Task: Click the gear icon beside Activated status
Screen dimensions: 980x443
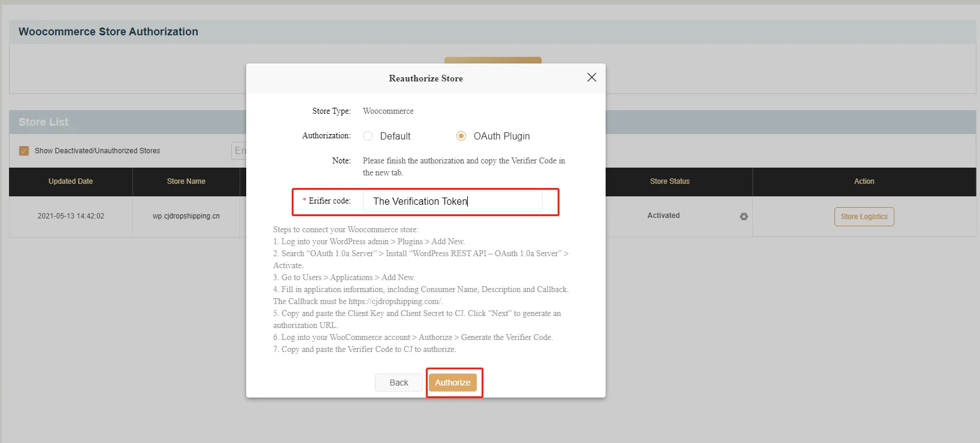Action: coord(743,216)
